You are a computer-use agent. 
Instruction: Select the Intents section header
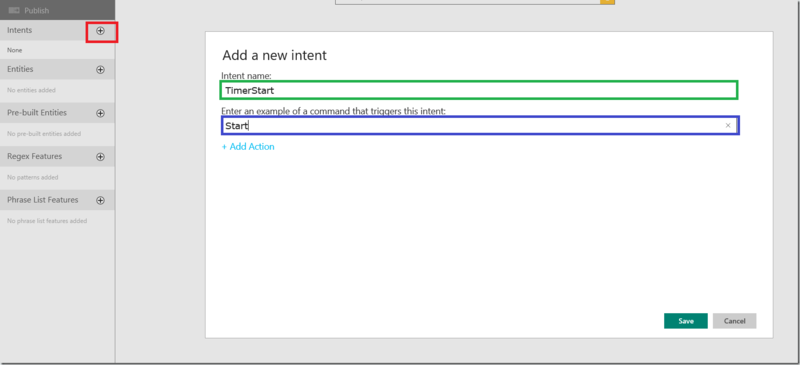(57, 31)
